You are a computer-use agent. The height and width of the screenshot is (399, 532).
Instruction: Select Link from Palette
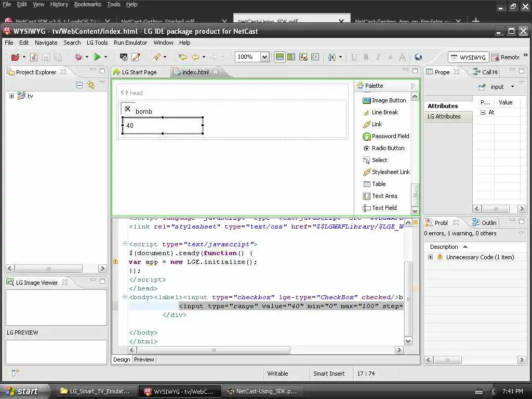[x=372, y=124]
